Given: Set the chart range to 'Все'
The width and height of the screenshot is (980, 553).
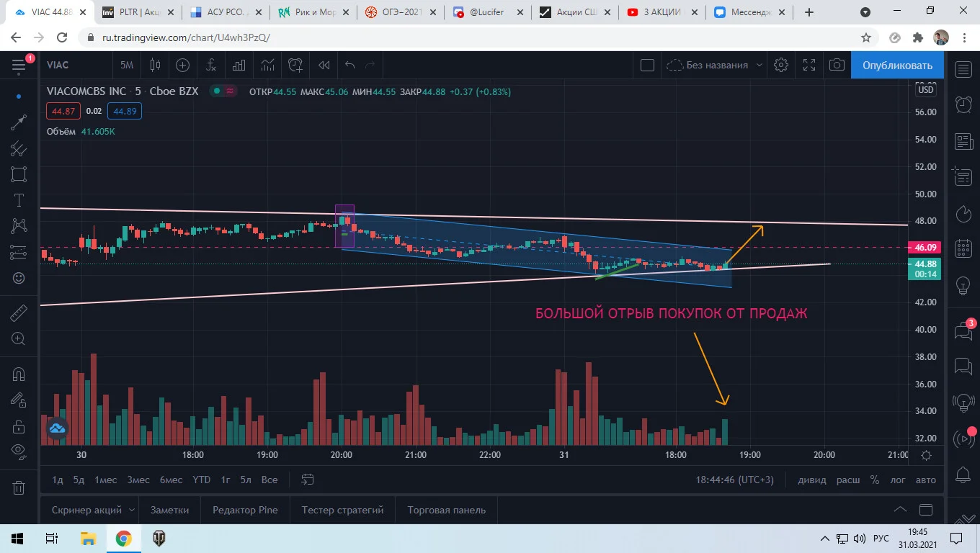Looking at the screenshot, I should point(269,480).
